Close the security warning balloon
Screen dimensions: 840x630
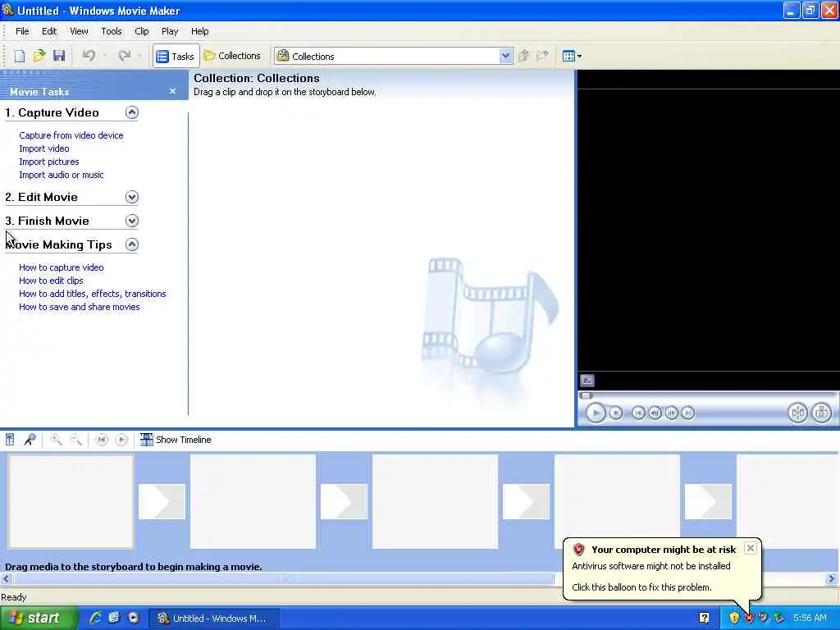click(751, 547)
